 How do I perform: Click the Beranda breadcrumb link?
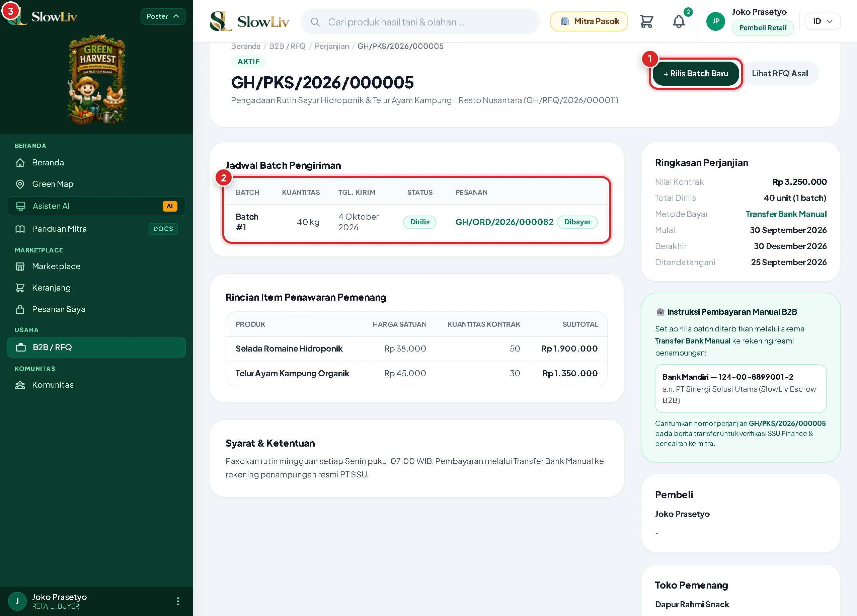(246, 46)
